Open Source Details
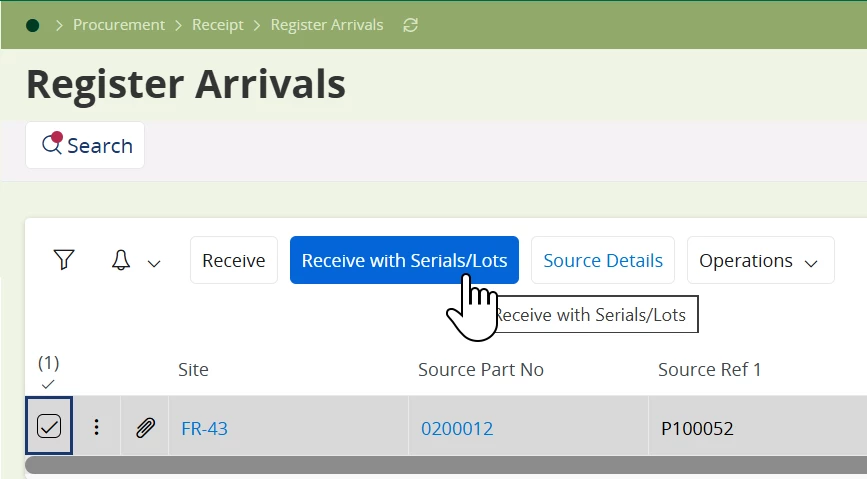Screen dimensions: 867x479 (x=602, y=260)
